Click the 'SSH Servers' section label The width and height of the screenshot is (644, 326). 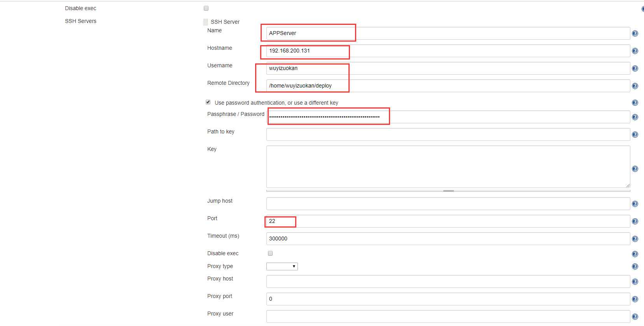(x=80, y=21)
